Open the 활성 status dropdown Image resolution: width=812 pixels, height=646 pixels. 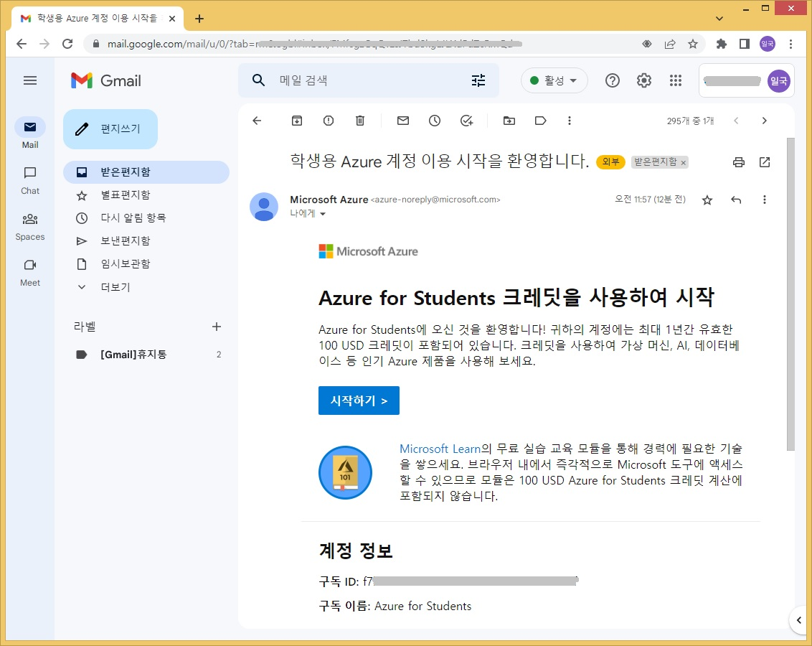(x=554, y=80)
